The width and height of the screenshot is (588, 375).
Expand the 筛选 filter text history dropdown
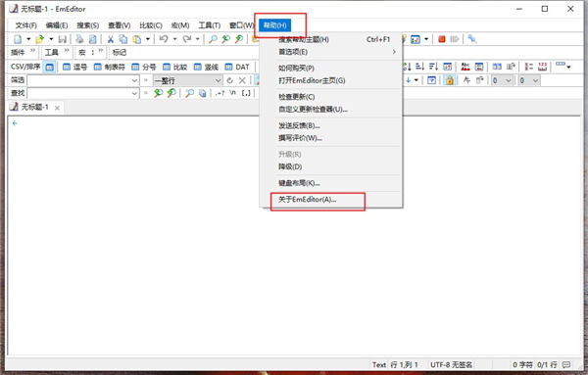[134, 80]
